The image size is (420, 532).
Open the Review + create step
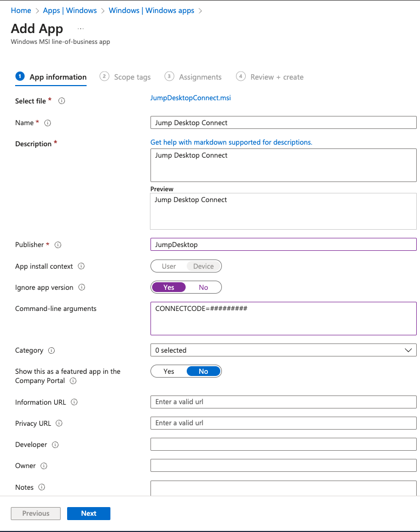[270, 77]
